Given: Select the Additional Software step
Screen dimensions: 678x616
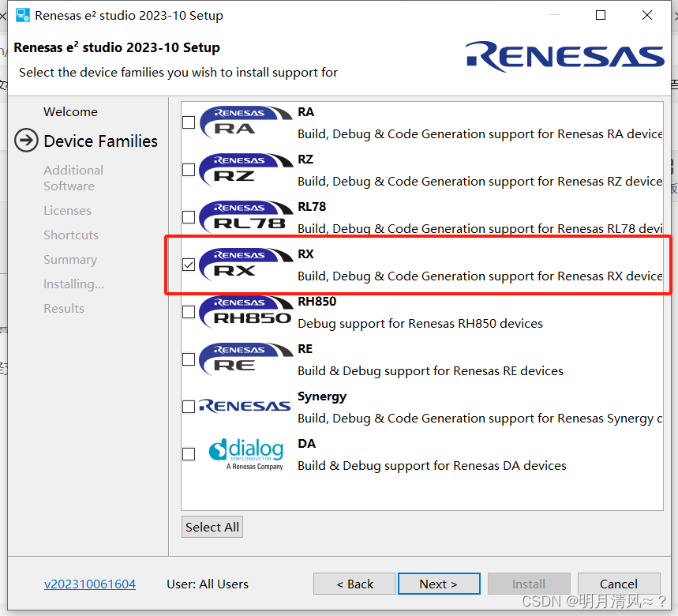Looking at the screenshot, I should tap(73, 178).
